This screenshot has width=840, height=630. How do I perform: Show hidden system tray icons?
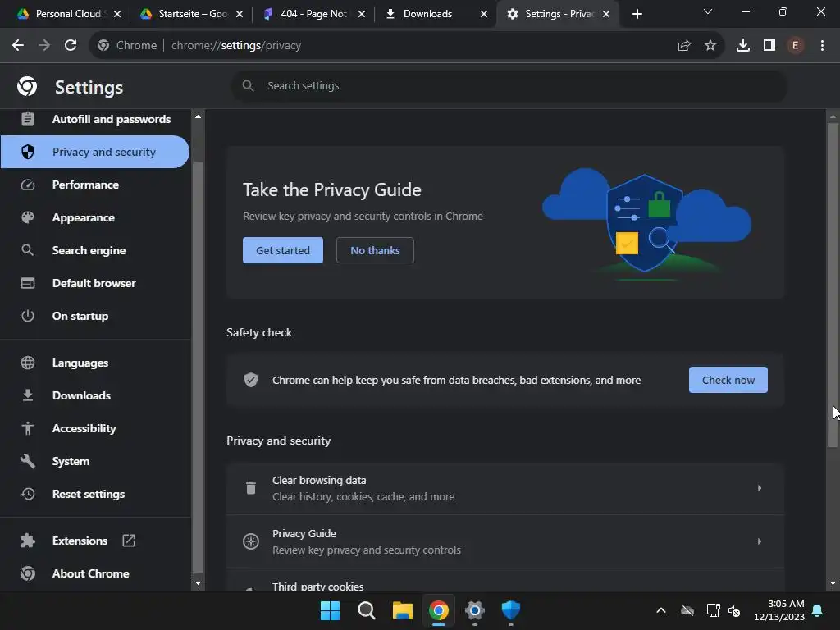tap(661, 610)
